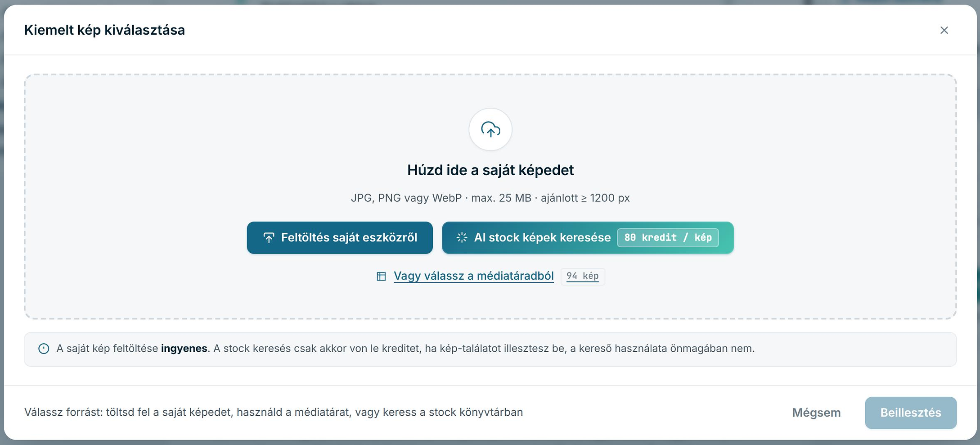980x445 pixels.
Task: Open the Vagy válassz a médiatáradból link
Action: click(x=473, y=276)
